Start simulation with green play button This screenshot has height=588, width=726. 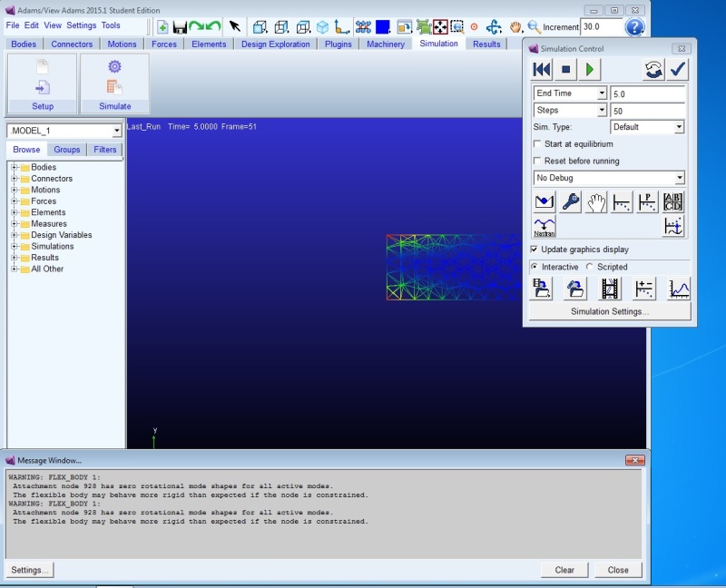589,70
